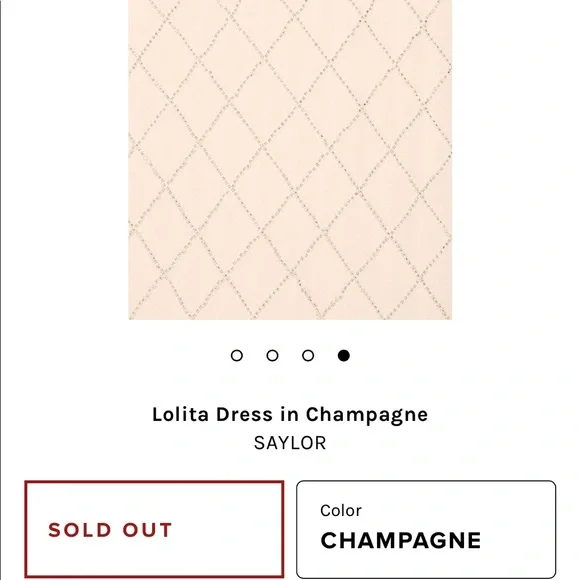Show second product photo via dot indicator

coord(272,355)
